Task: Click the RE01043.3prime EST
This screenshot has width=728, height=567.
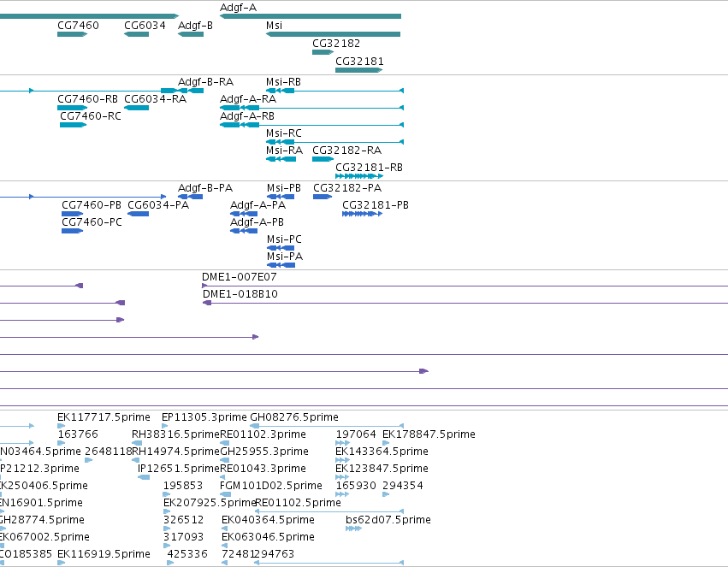Action: (x=222, y=477)
